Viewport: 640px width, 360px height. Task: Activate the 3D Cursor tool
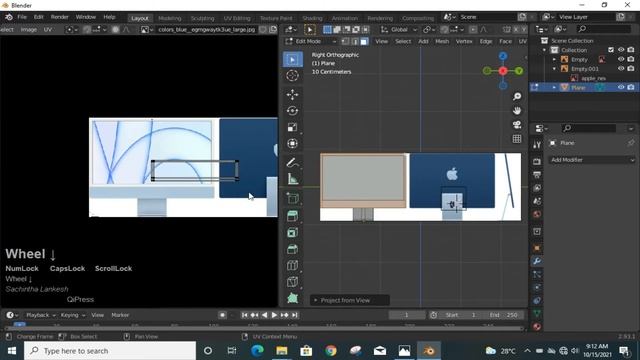pos(292,76)
